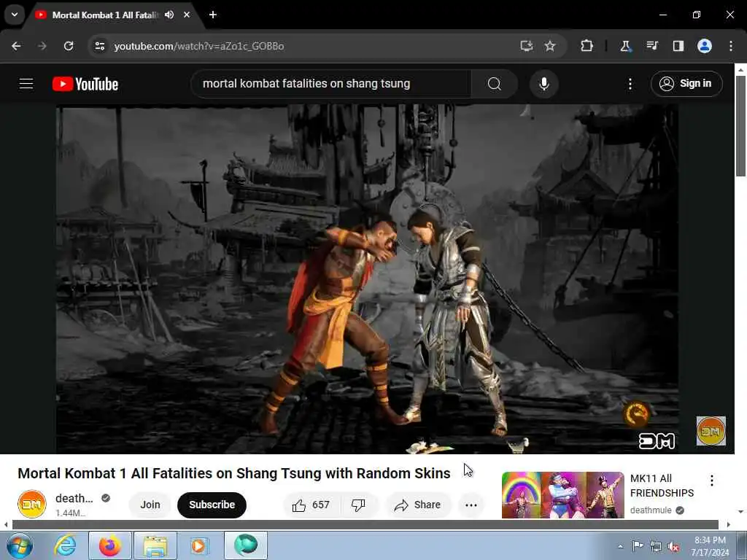
Task: Search with voice microphone button
Action: coord(543,84)
